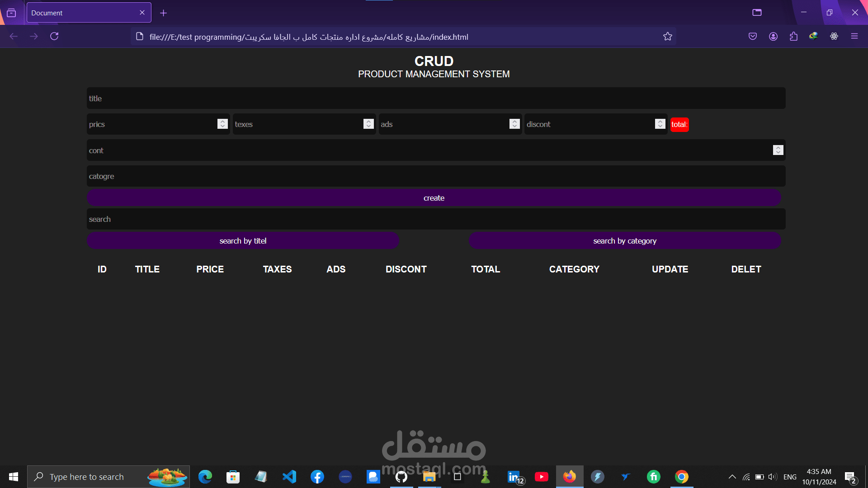This screenshot has width=868, height=488.
Task: Click the search by category button
Action: [x=624, y=241]
